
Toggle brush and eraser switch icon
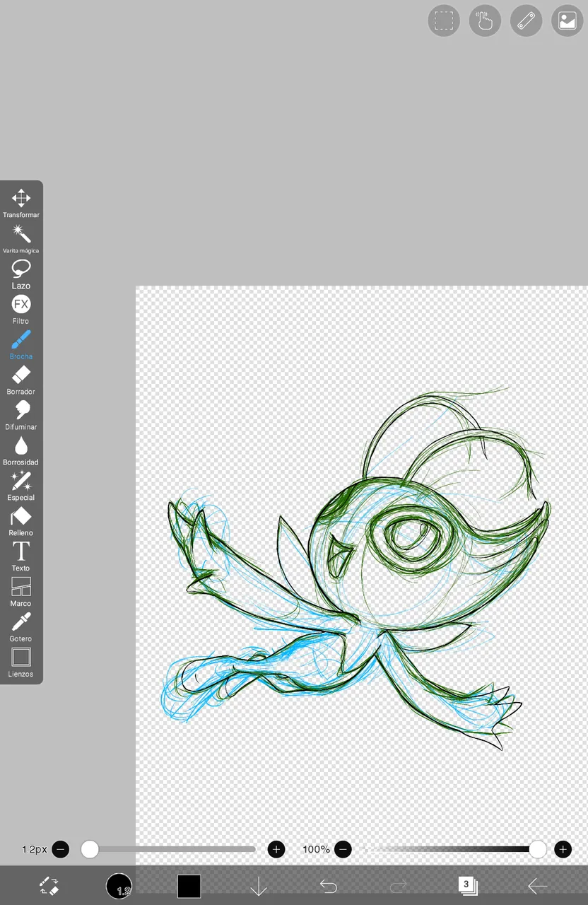point(49,886)
